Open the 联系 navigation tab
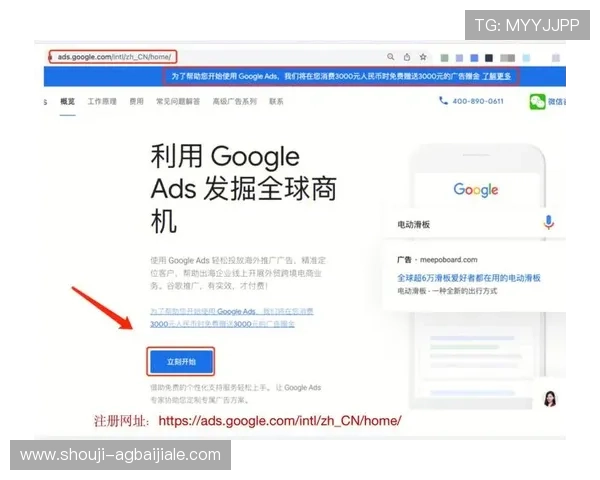 (276, 101)
